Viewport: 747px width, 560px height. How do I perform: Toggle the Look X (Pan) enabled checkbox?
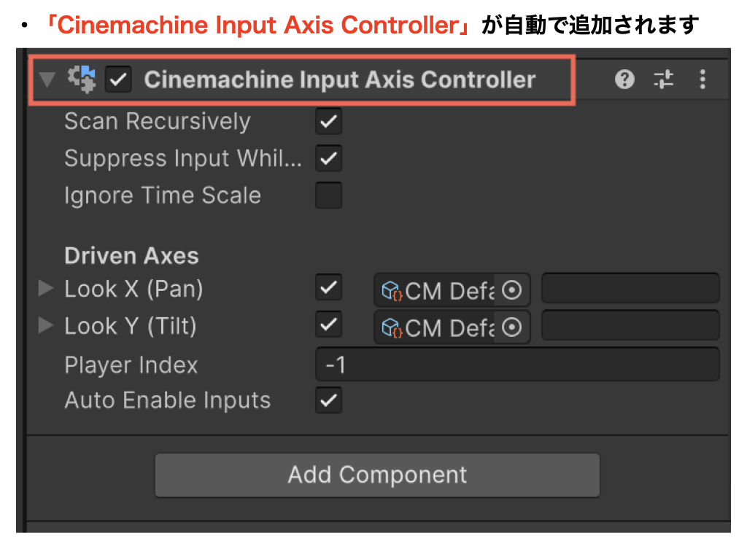[328, 288]
